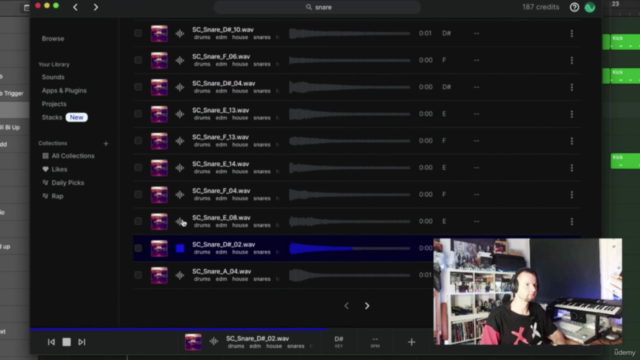Select checkbox for SC_Snare_D#_04.wav
The height and width of the screenshot is (360, 640).
click(x=138, y=87)
